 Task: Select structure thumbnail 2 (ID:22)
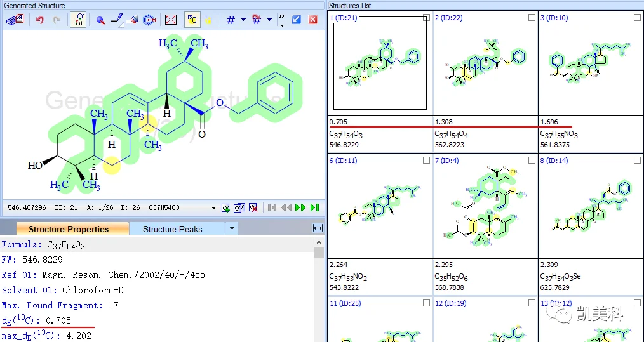tap(485, 63)
